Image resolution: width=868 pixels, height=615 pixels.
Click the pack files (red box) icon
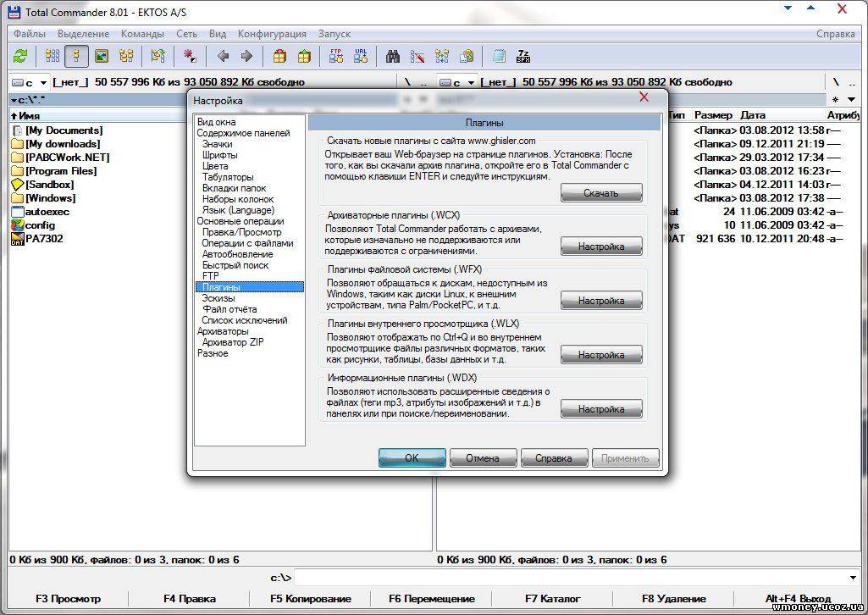(279, 56)
